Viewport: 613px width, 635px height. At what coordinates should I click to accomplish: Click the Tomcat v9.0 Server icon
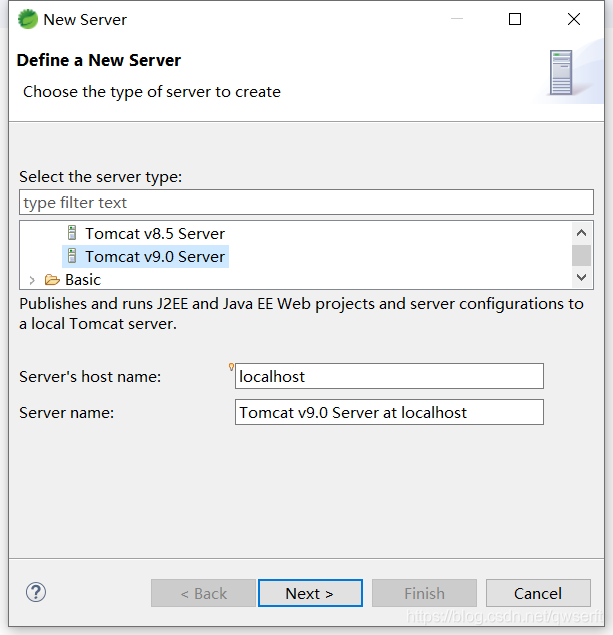[x=72, y=256]
